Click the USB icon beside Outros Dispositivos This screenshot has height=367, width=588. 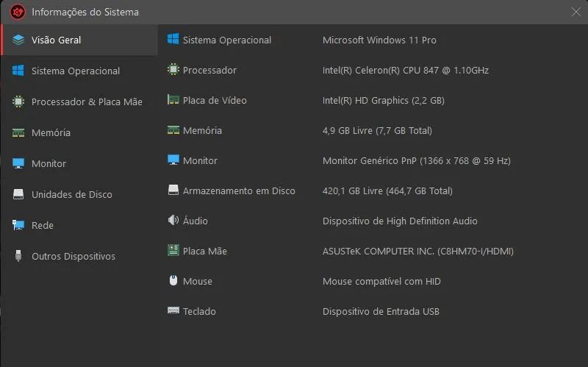tap(18, 255)
